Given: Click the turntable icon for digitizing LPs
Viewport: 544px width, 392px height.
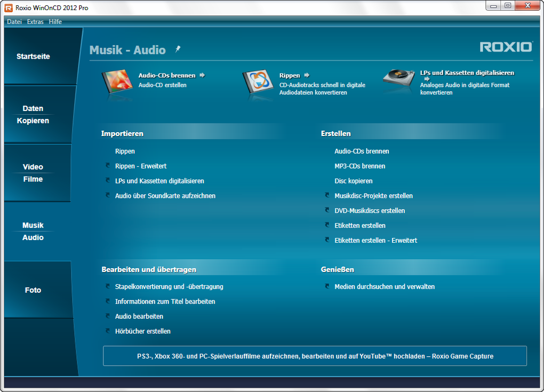Looking at the screenshot, I should 399,78.
